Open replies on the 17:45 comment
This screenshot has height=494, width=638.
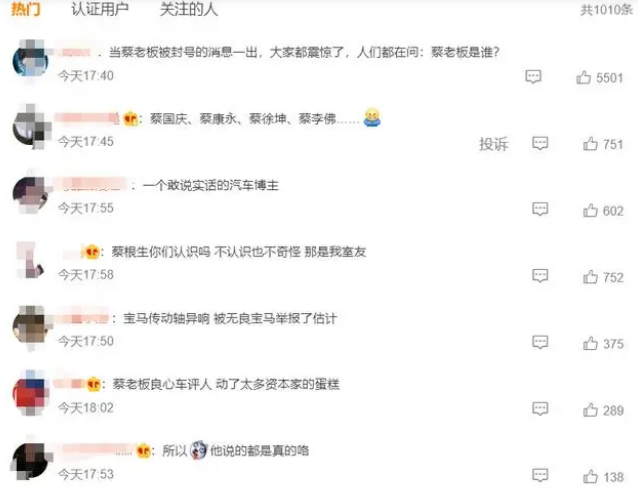coord(540,143)
